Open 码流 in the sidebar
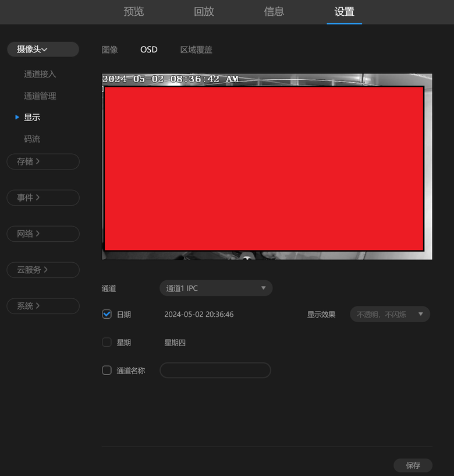454x476 pixels. tap(32, 139)
